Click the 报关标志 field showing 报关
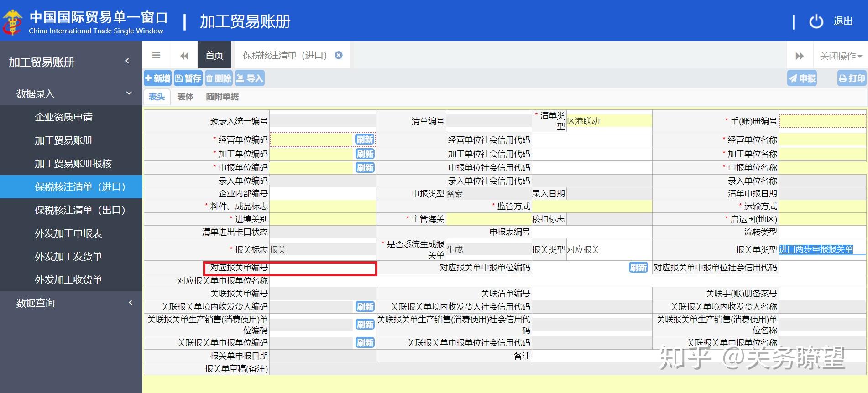The height and width of the screenshot is (393, 868). point(323,249)
